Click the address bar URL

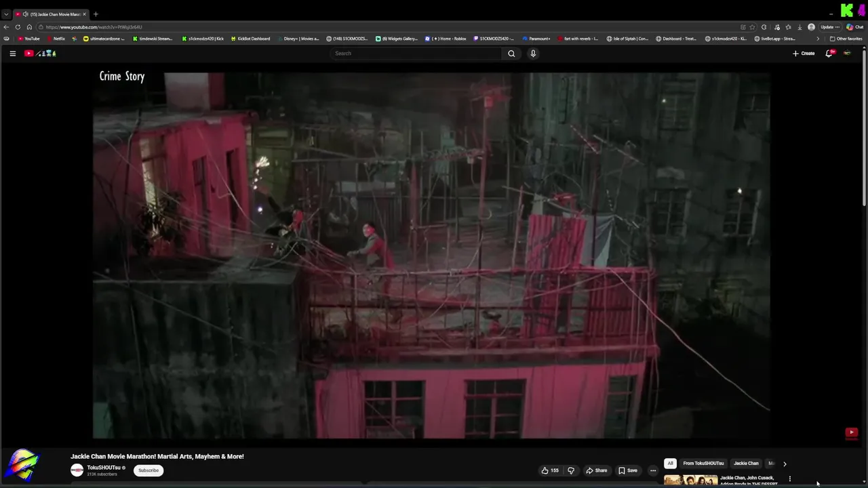94,27
